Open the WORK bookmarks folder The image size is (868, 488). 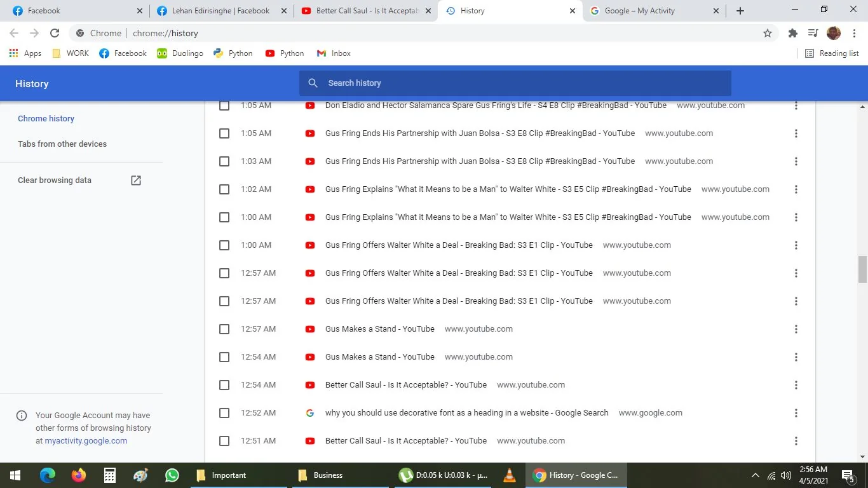(x=71, y=53)
